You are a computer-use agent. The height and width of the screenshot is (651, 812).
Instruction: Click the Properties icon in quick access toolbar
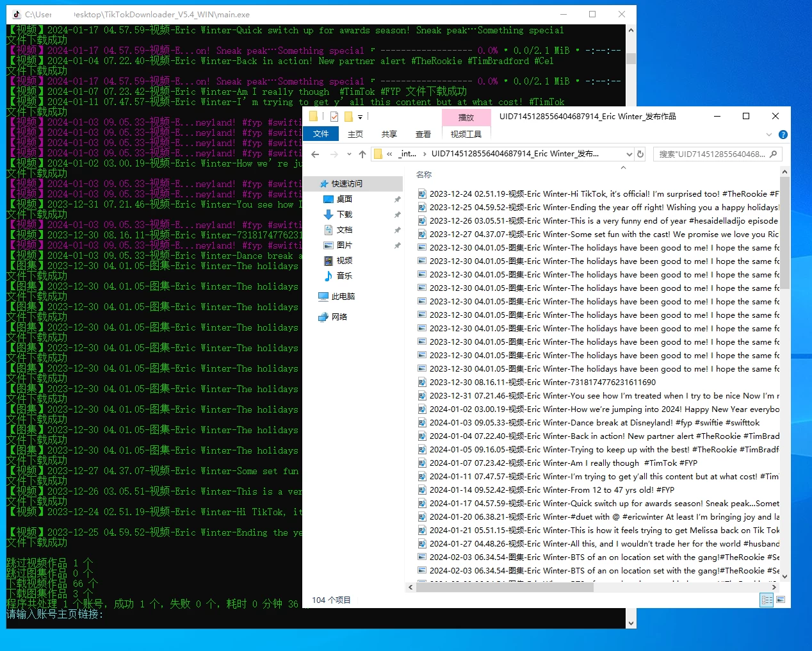(334, 117)
